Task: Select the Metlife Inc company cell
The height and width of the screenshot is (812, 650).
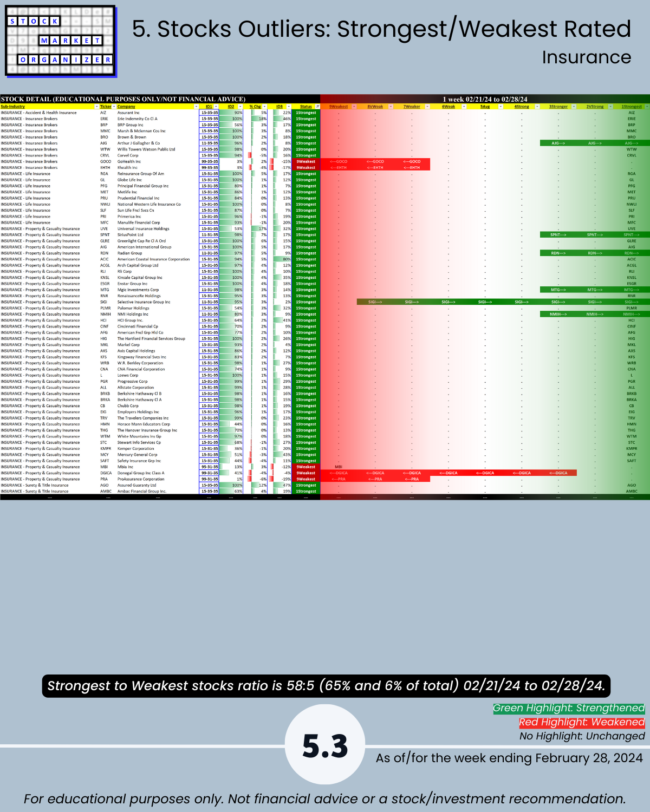Action: coord(158,192)
